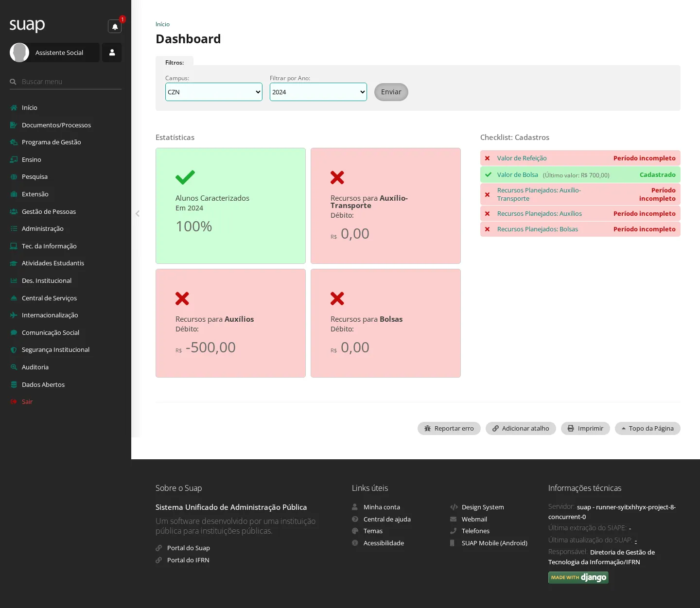
Task: Click the Des. Institucional chart icon
Action: [x=14, y=280]
